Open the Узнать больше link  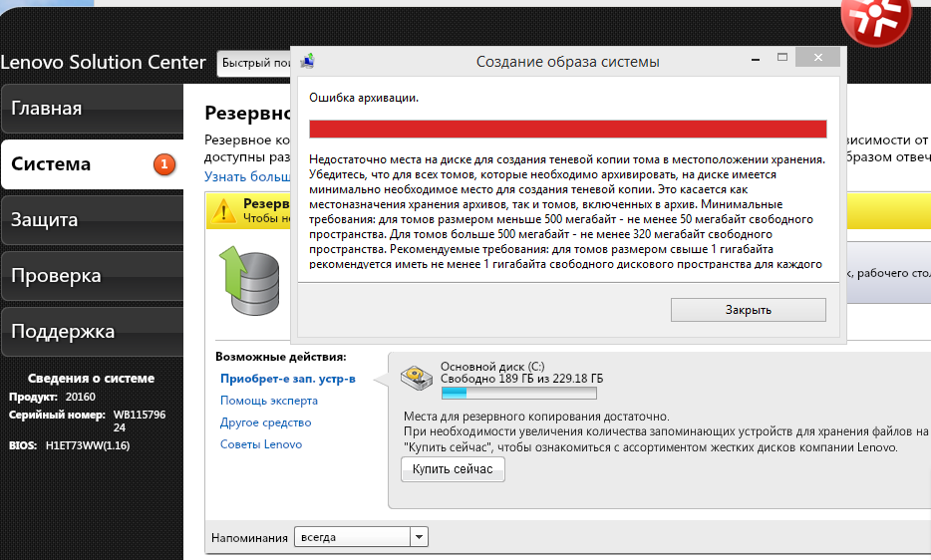[247, 177]
